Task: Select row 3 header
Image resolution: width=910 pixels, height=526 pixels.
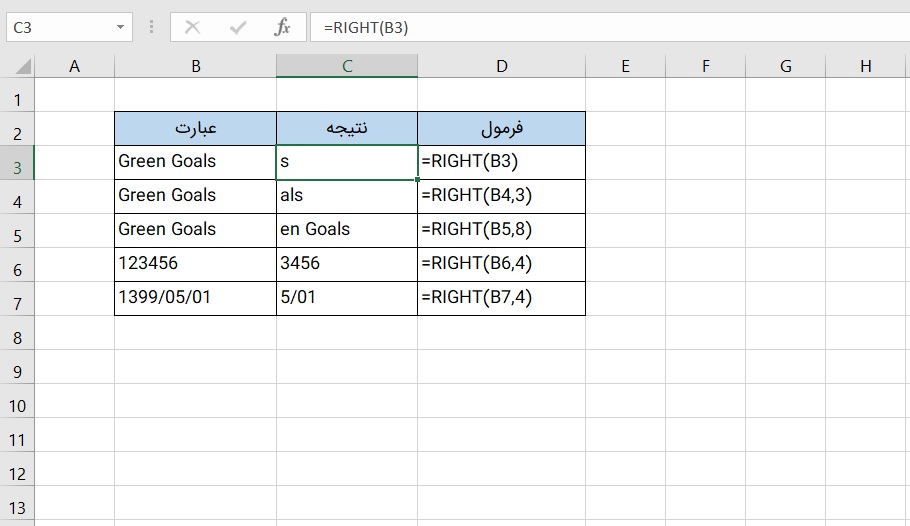Action: (17, 167)
